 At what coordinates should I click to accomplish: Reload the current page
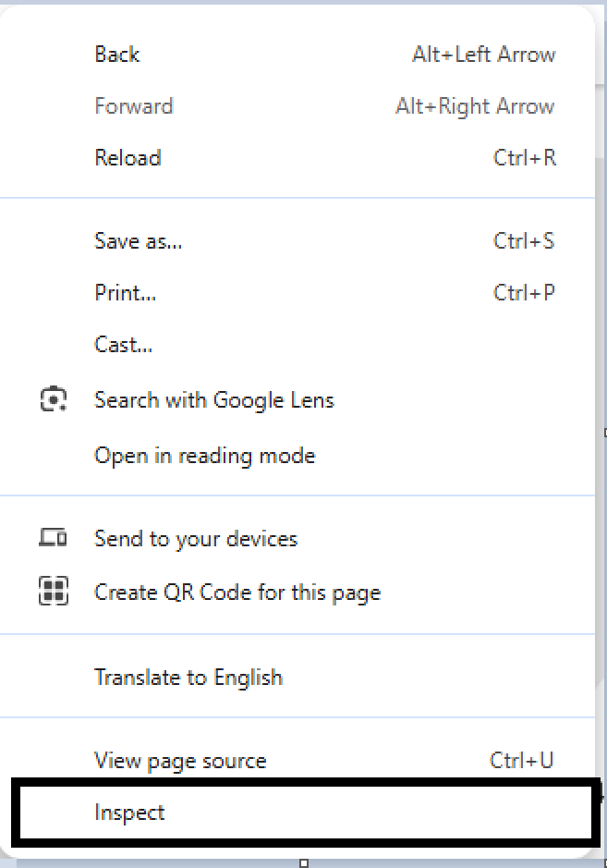(x=127, y=157)
